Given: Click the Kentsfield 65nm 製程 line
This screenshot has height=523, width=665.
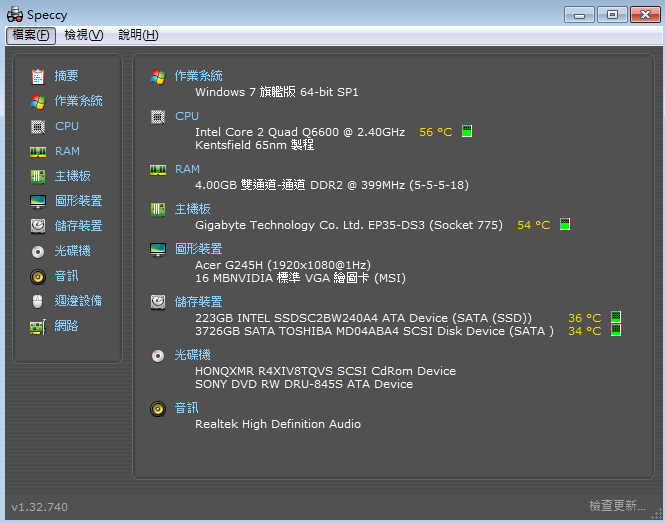Looking at the screenshot, I should tap(254, 145).
